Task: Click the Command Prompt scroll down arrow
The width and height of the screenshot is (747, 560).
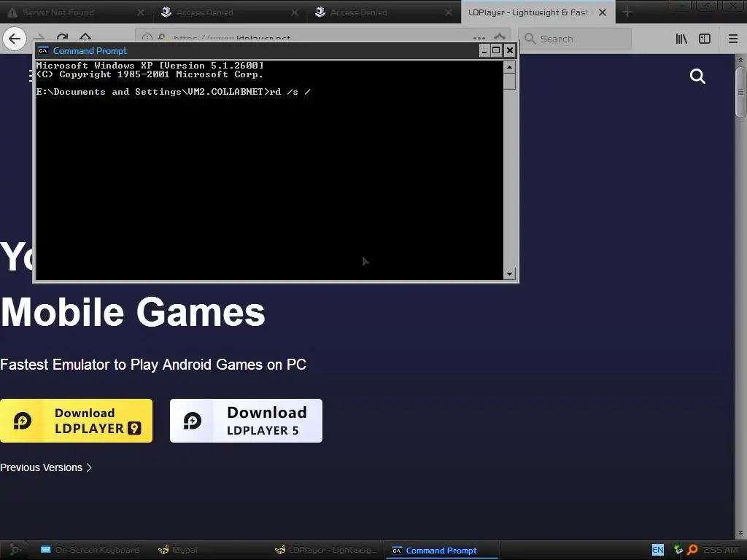Action: click(x=509, y=274)
